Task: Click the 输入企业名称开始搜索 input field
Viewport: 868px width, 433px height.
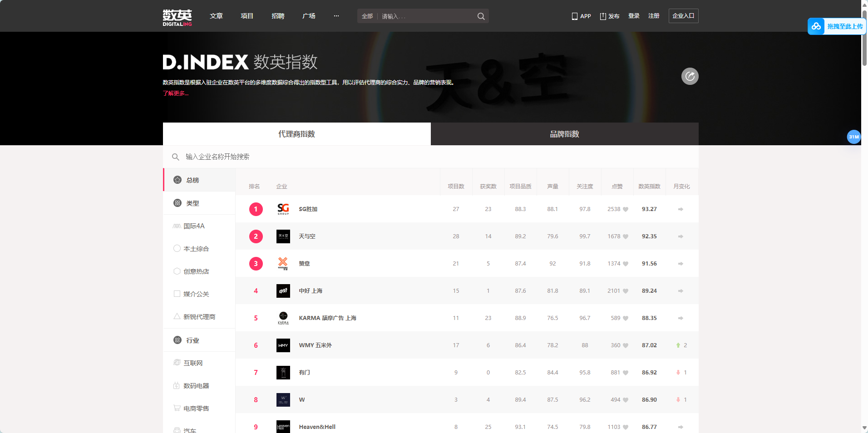Action: (x=431, y=157)
